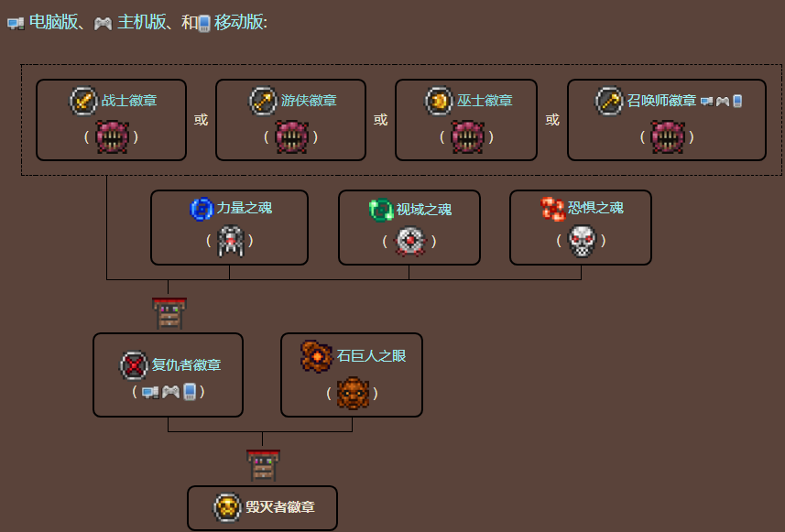Open the 石巨人之眼 link

point(372,356)
